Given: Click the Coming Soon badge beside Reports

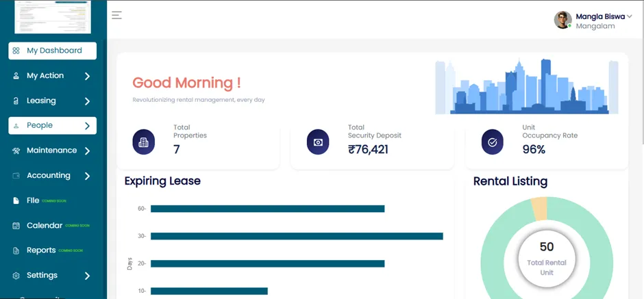Looking at the screenshot, I should click(71, 250).
